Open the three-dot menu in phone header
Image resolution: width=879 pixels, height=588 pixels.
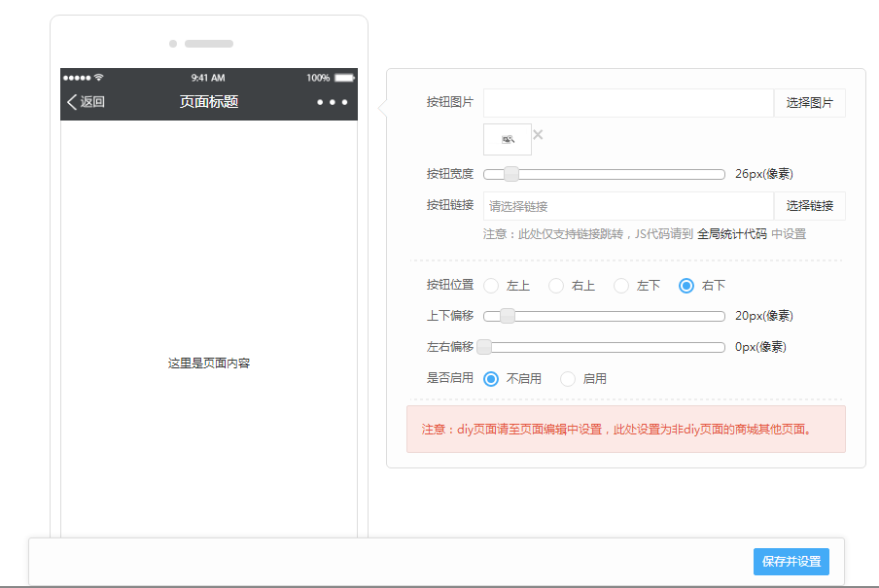click(x=333, y=102)
